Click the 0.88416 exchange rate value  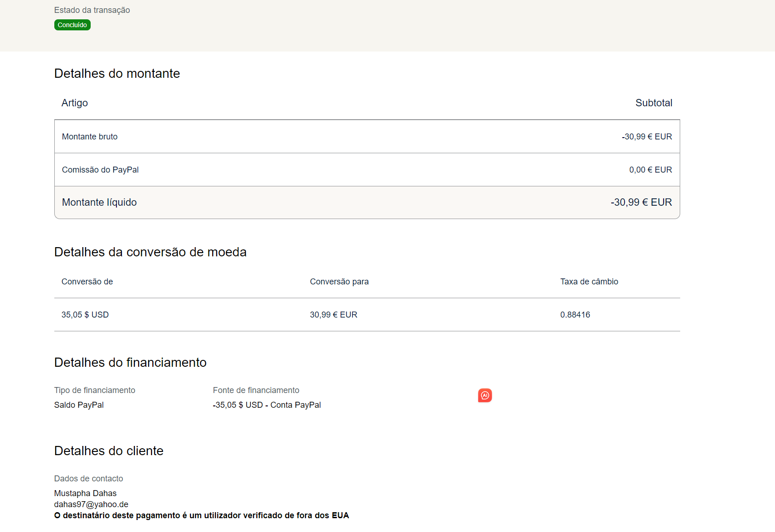coord(575,315)
